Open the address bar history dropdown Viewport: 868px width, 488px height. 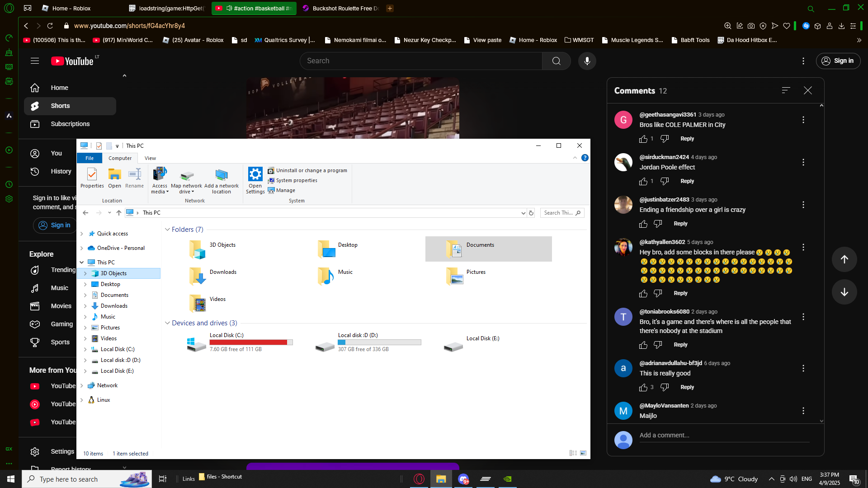point(523,213)
